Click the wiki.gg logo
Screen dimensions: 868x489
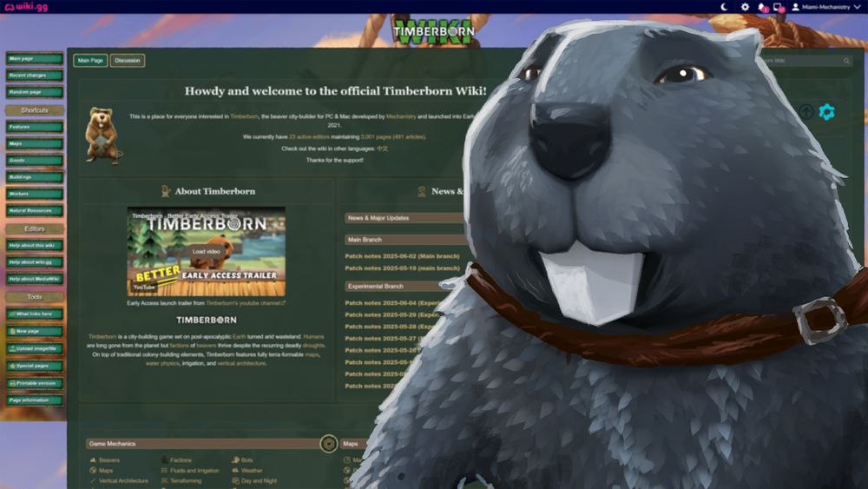[x=26, y=7]
